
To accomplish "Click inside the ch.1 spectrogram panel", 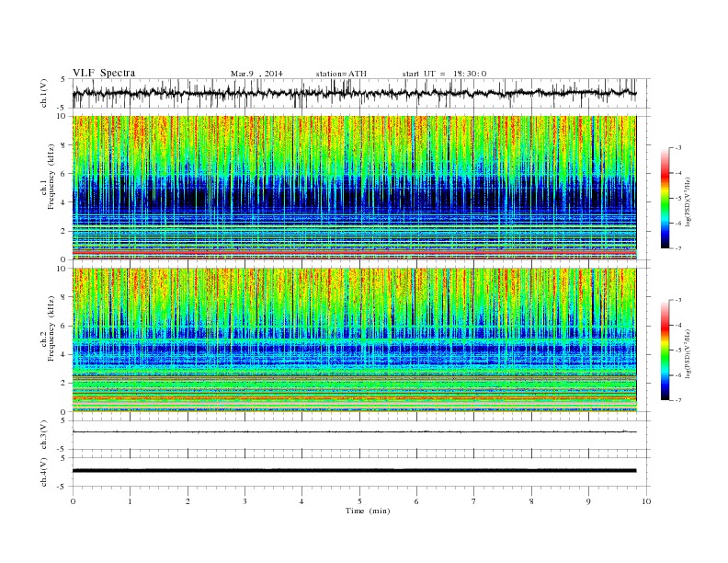I will pyautogui.click(x=354, y=188).
